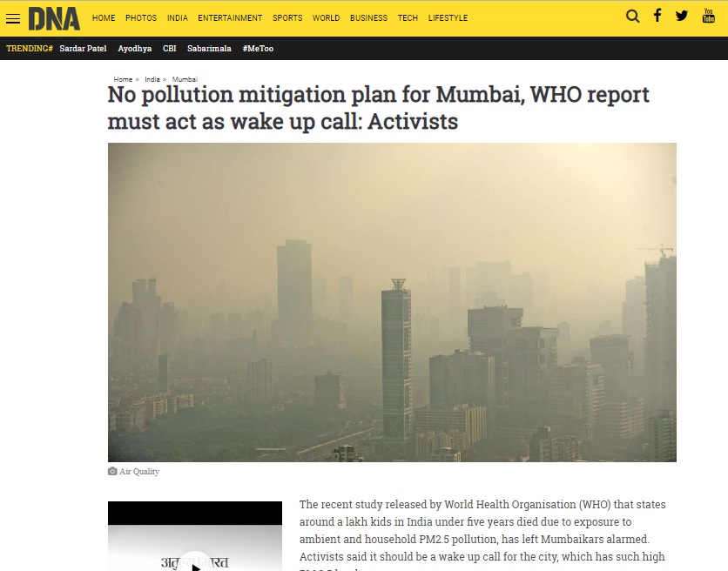Click the DNA logo
The height and width of the screenshot is (571, 728).
[54, 18]
